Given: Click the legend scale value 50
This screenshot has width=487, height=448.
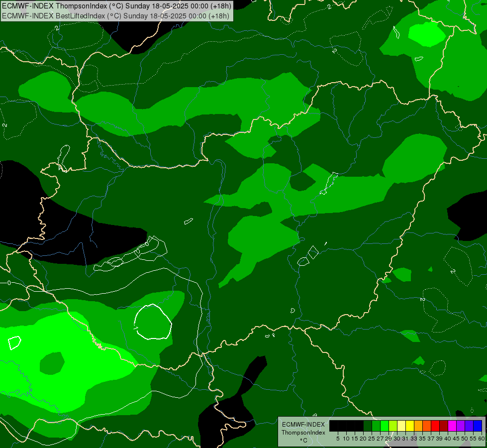Looking at the screenshot, I should click(x=465, y=439).
